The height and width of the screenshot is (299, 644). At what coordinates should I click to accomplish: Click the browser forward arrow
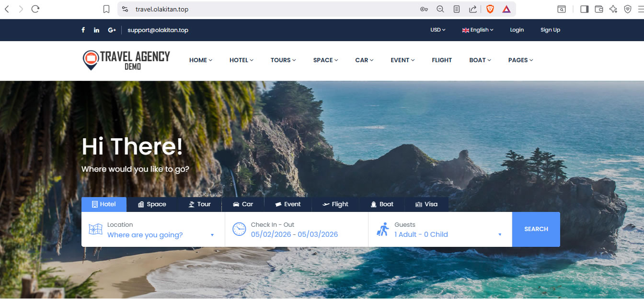tap(21, 9)
